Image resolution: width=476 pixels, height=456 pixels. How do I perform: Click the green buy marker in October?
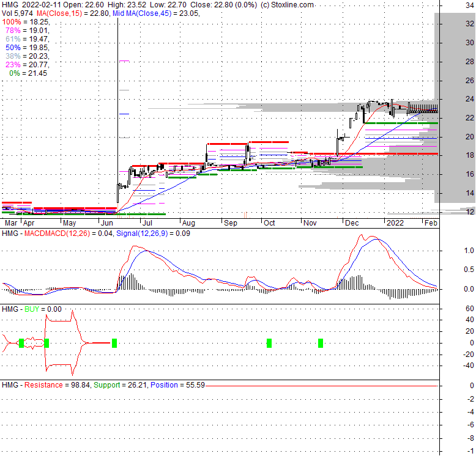[269, 343]
